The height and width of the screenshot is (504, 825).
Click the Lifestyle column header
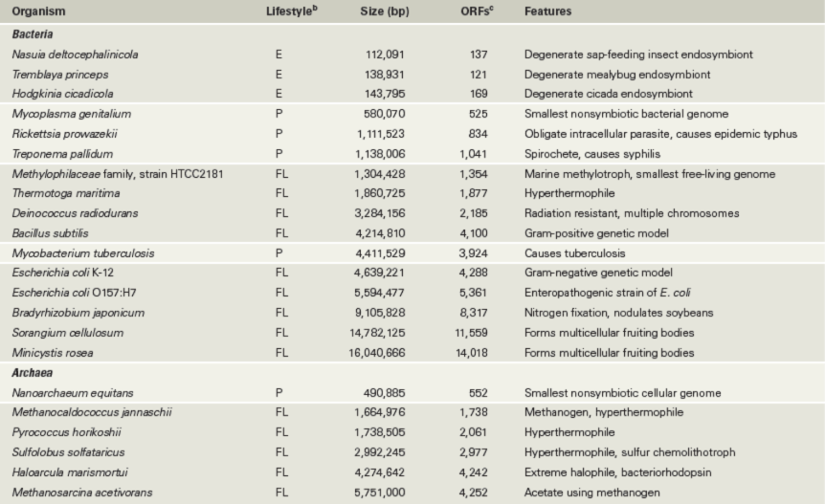(292, 11)
